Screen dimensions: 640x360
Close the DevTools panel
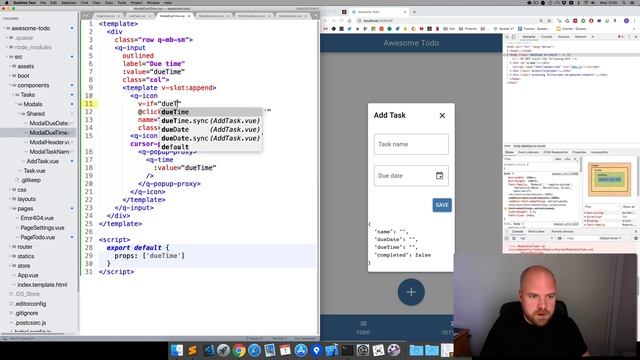pos(636,37)
